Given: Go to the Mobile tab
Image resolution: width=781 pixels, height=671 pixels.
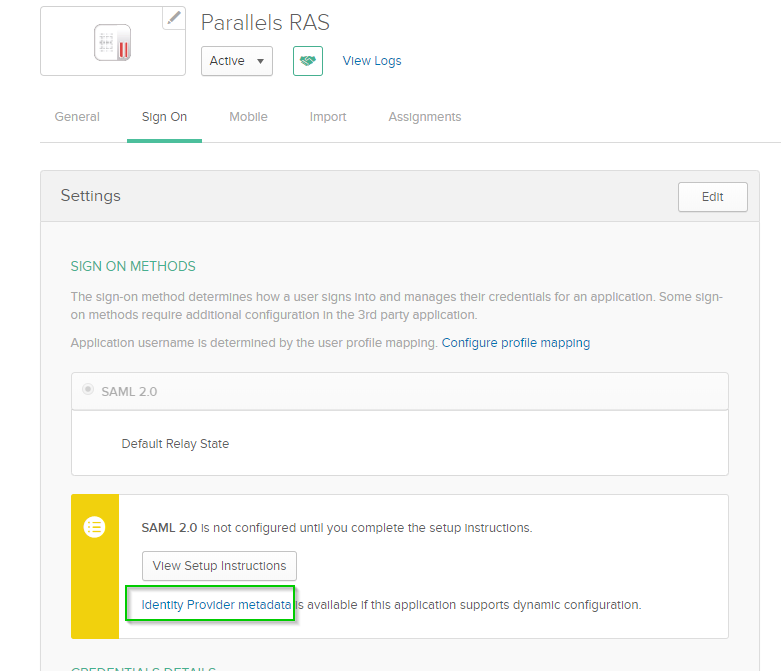Looking at the screenshot, I should click(x=248, y=117).
